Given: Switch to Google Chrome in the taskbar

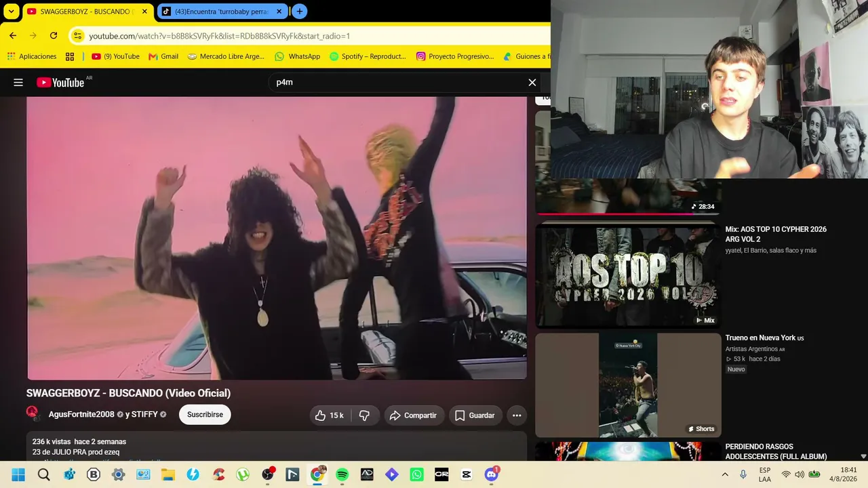Looking at the screenshot, I should coord(317,474).
